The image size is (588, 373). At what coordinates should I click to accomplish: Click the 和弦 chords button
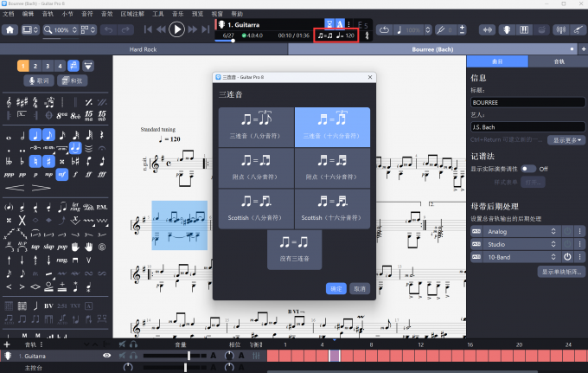tap(73, 80)
